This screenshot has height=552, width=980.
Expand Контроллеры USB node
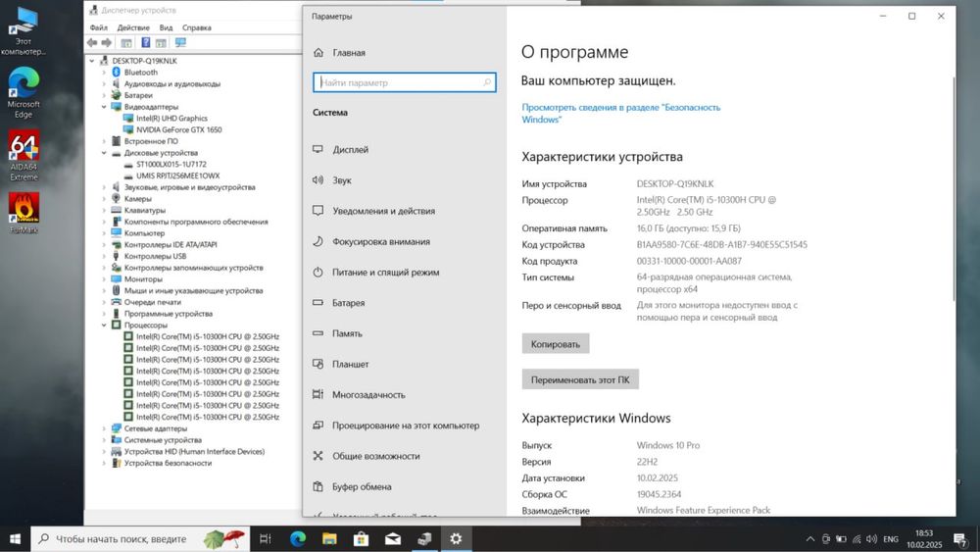(x=105, y=256)
